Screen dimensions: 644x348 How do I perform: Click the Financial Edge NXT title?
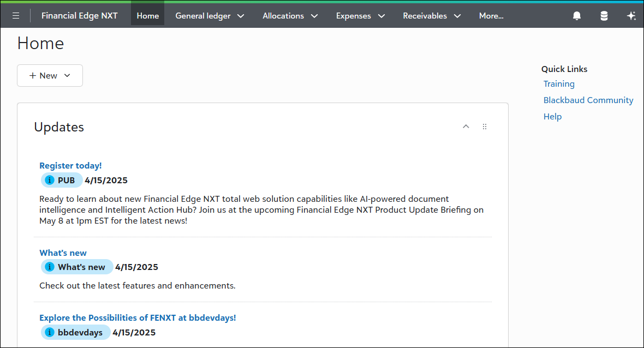pos(79,16)
